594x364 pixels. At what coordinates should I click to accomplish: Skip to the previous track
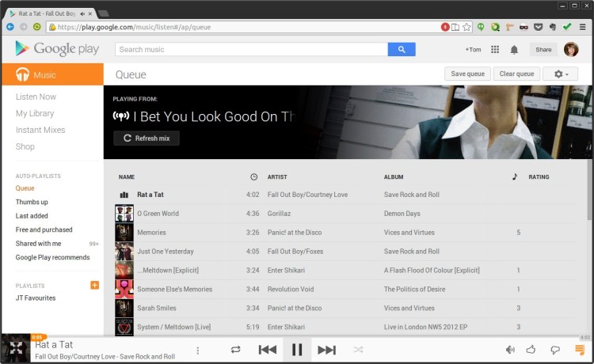[268, 350]
